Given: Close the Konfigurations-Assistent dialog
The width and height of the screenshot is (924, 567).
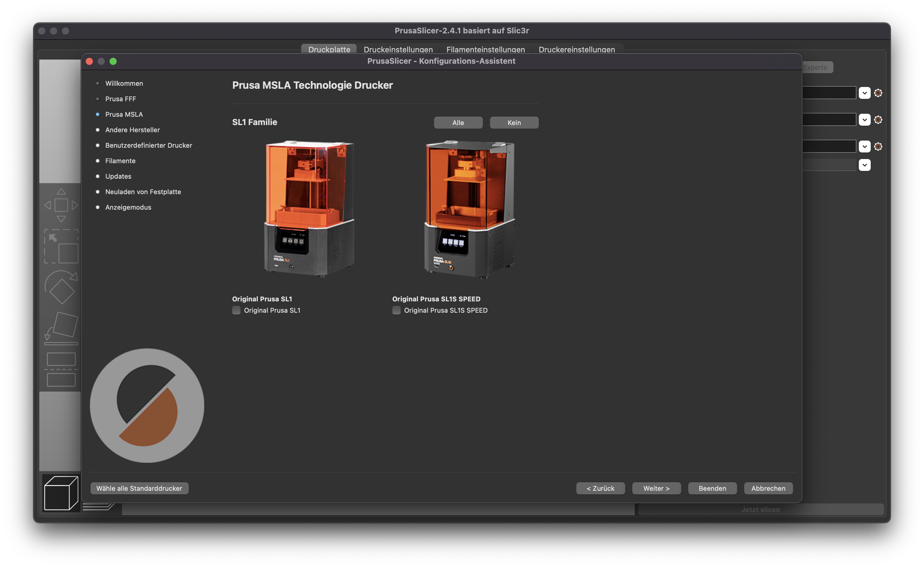Looking at the screenshot, I should 89,61.
